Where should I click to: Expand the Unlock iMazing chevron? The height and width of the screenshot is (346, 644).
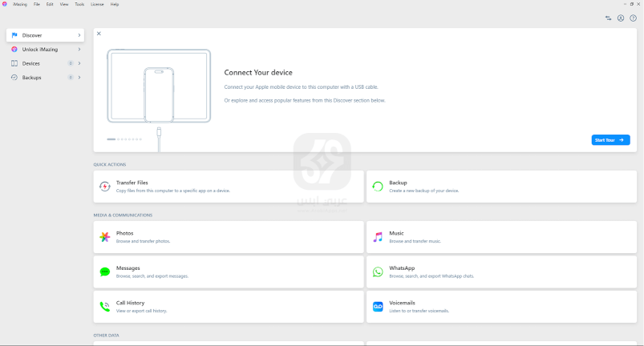pos(79,50)
